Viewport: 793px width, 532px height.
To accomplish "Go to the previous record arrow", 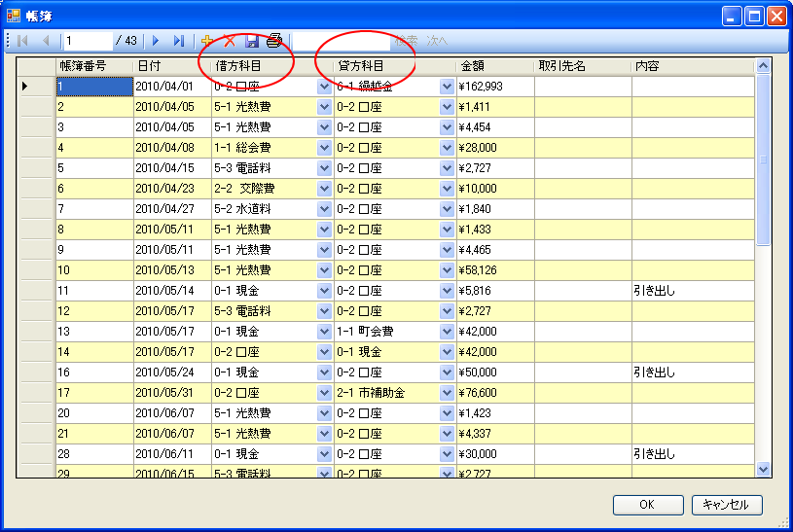I will click(x=46, y=41).
